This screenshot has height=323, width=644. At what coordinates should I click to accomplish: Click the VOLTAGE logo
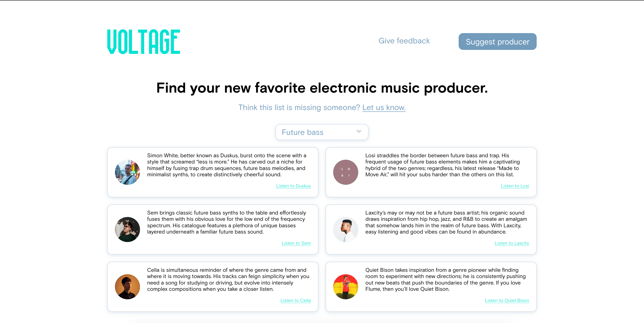coord(144,41)
